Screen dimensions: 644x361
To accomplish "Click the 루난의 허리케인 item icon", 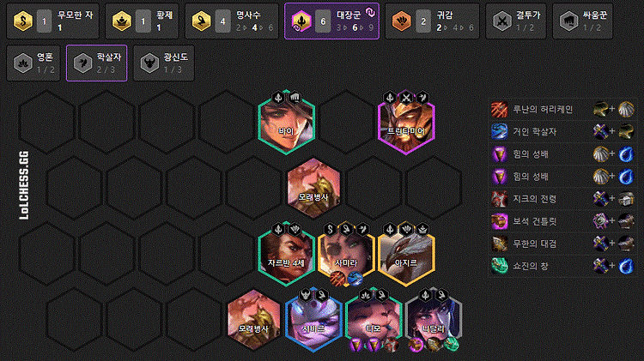I will (500, 109).
